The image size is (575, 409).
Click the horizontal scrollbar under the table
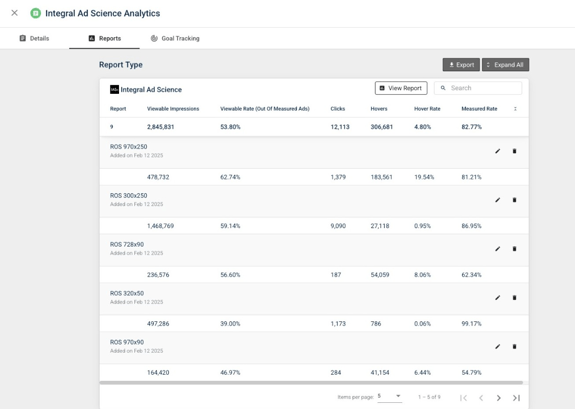point(311,383)
